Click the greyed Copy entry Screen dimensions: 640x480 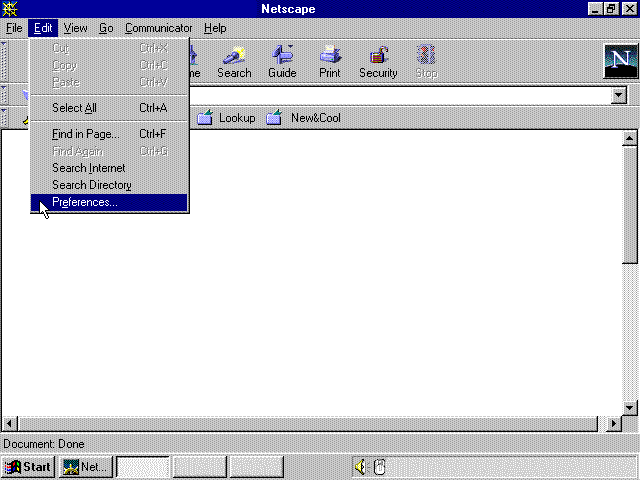(x=109, y=65)
